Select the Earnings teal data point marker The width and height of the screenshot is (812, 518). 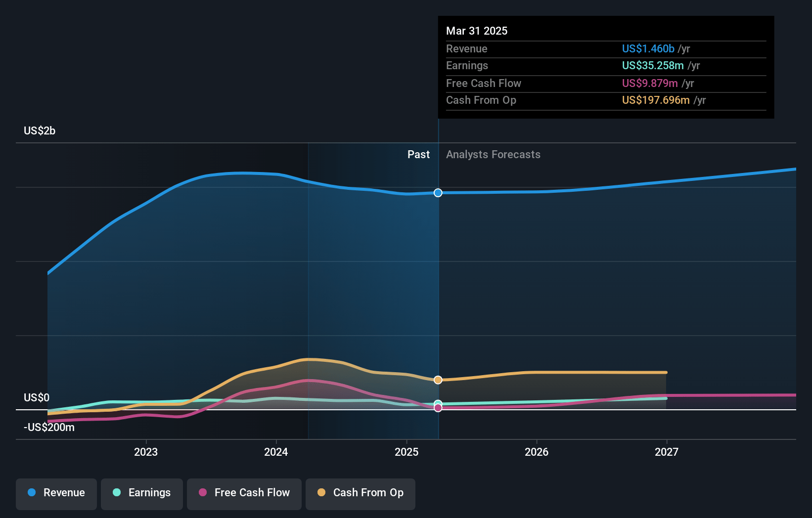(438, 404)
